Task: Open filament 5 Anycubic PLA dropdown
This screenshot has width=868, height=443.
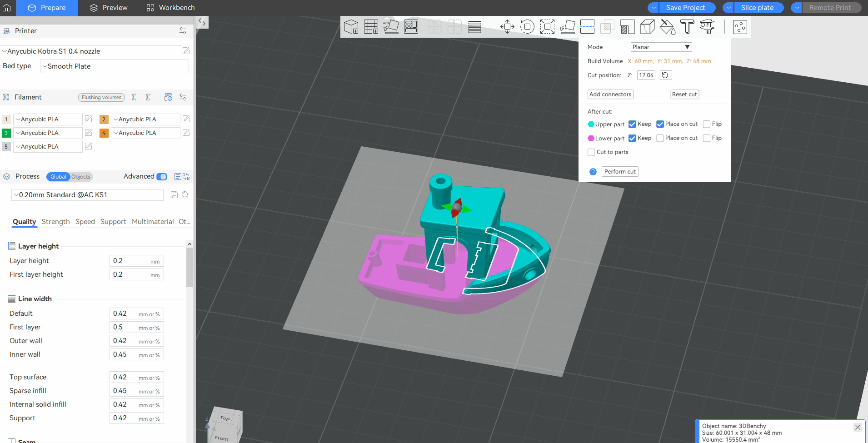Action: [48, 146]
